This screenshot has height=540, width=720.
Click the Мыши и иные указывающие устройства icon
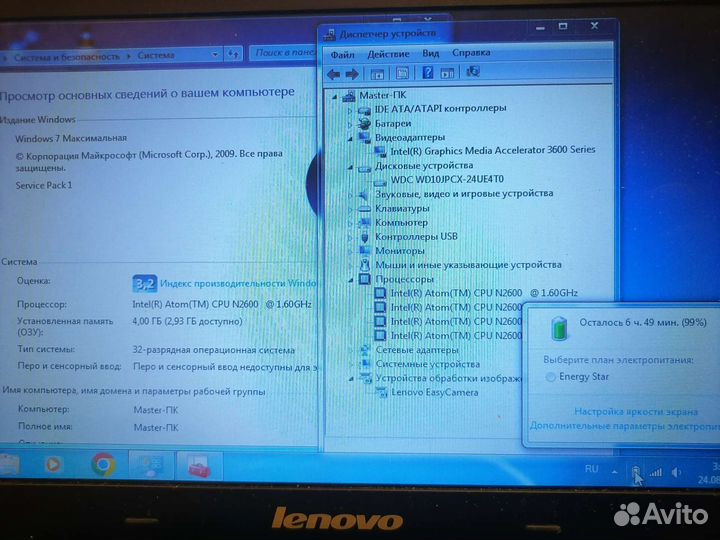click(365, 265)
